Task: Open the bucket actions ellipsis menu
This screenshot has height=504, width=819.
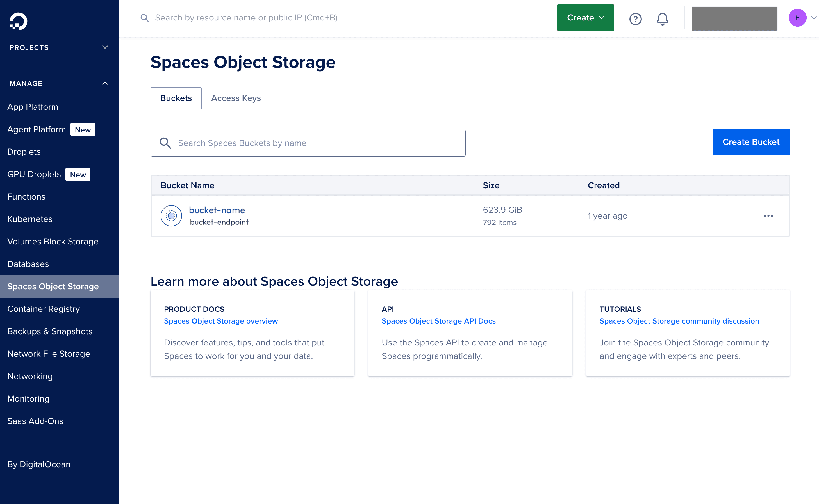Action: click(768, 216)
